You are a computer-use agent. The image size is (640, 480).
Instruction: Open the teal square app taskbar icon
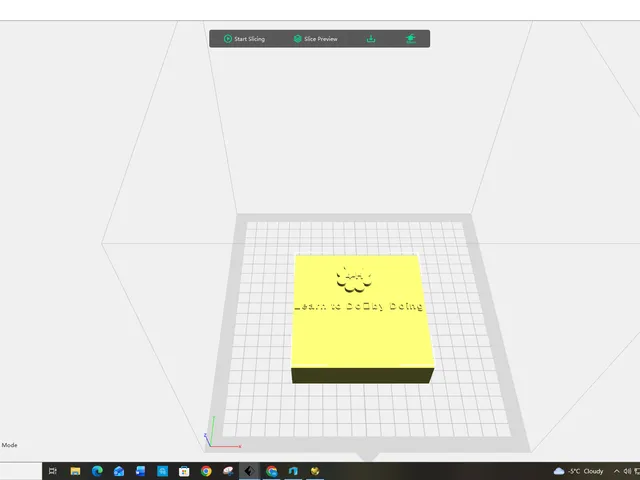click(x=162, y=471)
